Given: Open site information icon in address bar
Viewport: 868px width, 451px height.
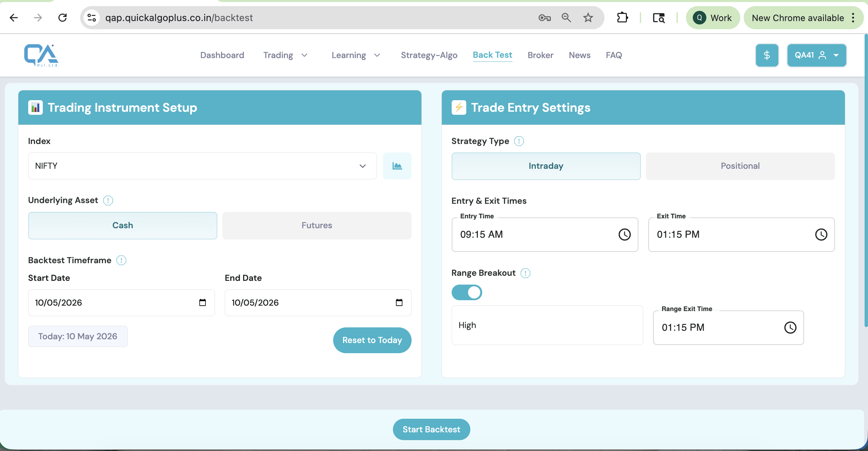Looking at the screenshot, I should (x=92, y=18).
